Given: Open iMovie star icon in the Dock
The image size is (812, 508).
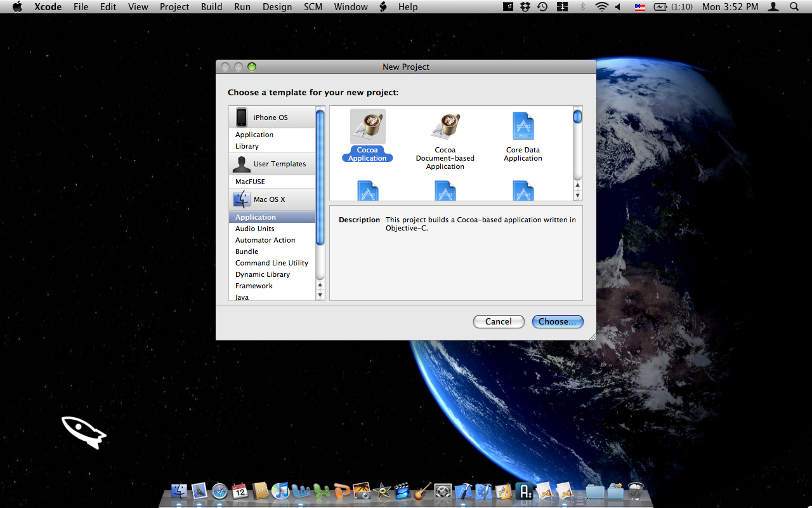Looking at the screenshot, I should 382,491.
